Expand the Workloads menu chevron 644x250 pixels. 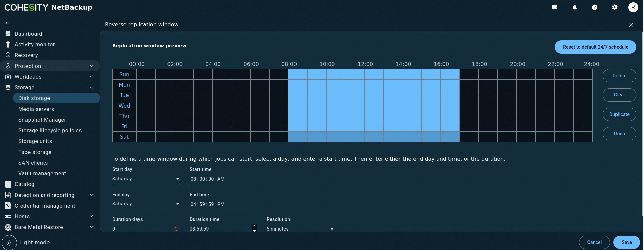click(91, 77)
